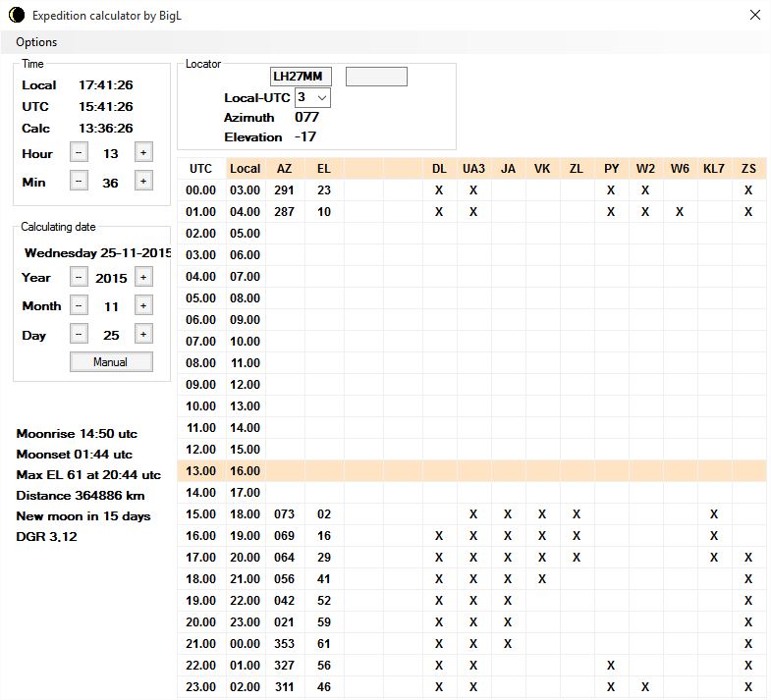Click the moon icon in title bar
The image size is (771, 700).
click(16, 15)
